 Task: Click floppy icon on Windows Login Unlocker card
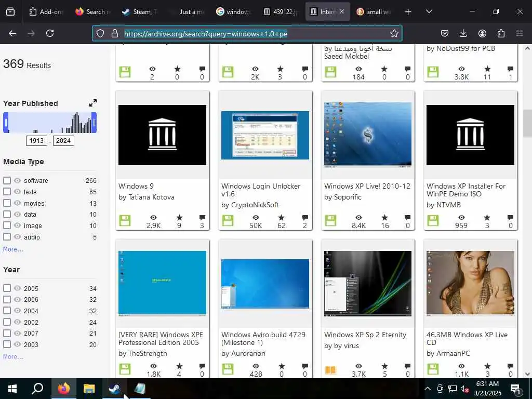(228, 220)
